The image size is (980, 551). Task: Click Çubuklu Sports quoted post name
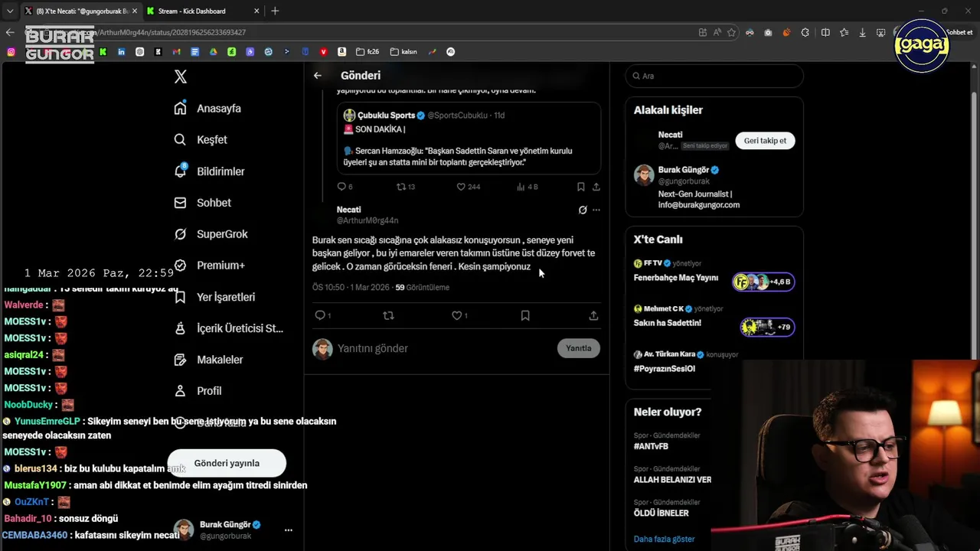pos(386,115)
